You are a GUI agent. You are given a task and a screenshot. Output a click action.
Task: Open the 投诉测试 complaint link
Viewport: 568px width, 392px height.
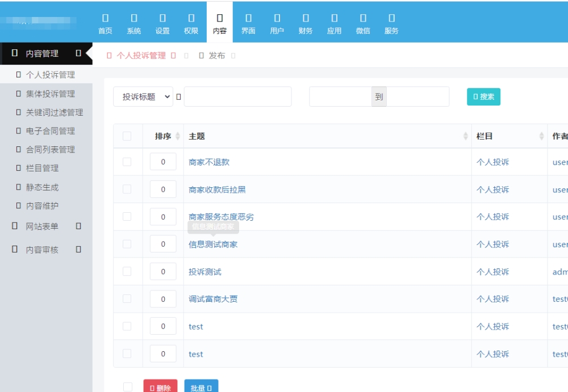click(x=205, y=272)
